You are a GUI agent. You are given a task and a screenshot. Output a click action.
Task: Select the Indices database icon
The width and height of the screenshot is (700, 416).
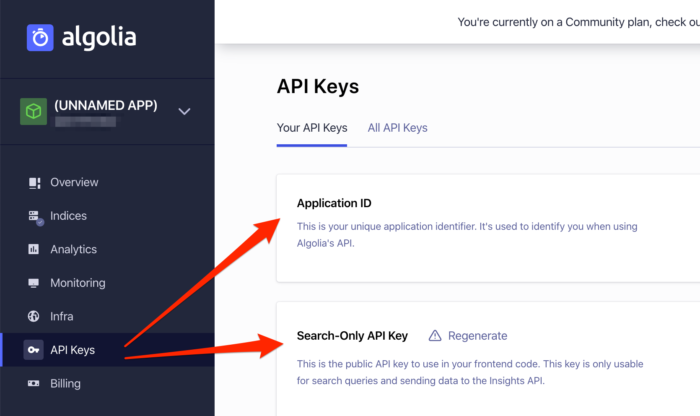tap(34, 216)
